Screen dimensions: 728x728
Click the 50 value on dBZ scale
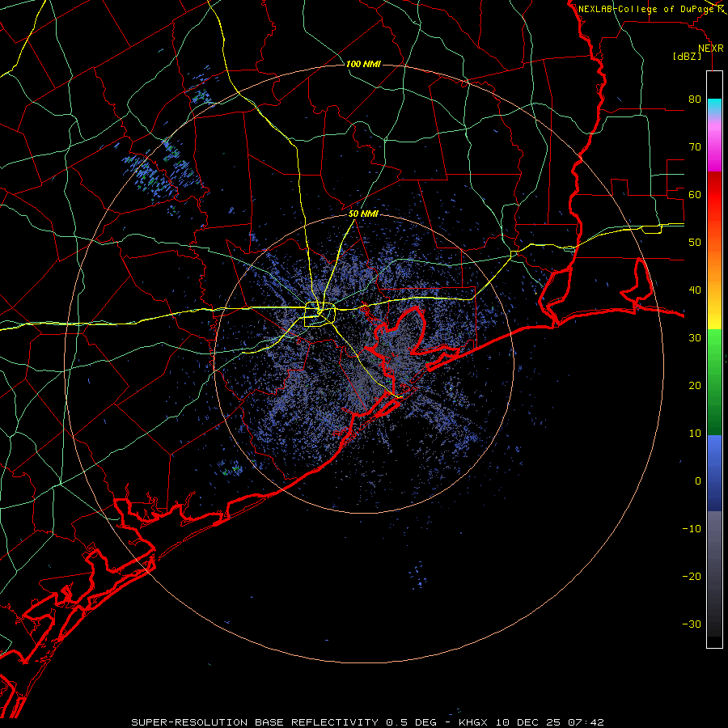click(x=695, y=243)
